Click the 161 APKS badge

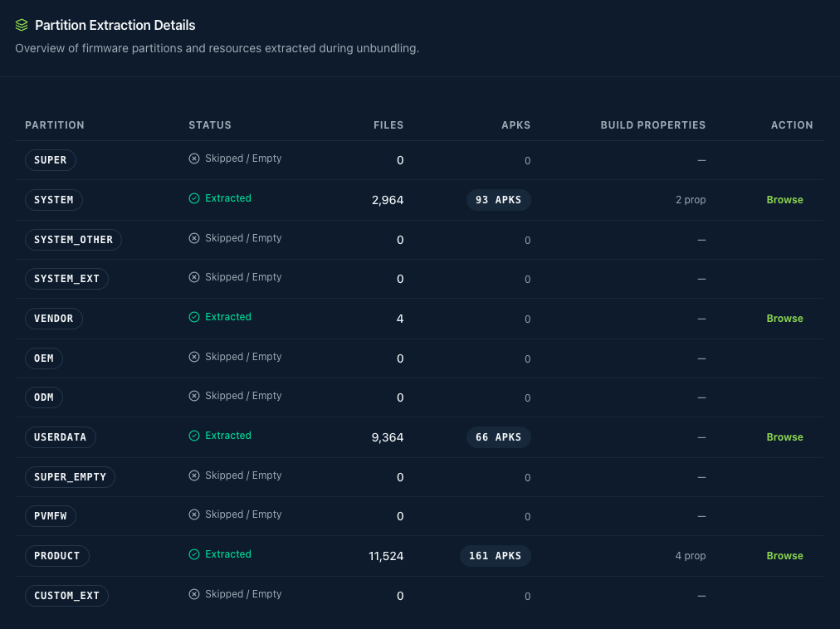pyautogui.click(x=495, y=556)
